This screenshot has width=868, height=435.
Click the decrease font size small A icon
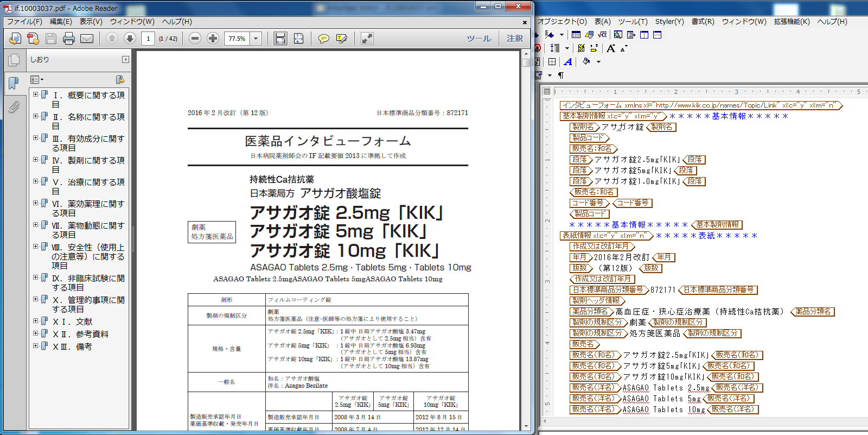point(623,48)
